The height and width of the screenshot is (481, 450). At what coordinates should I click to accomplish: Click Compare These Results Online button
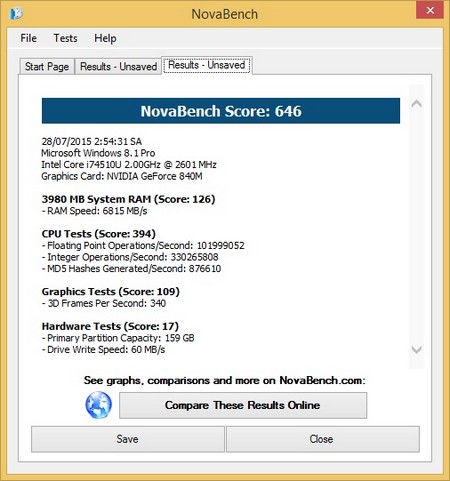pyautogui.click(x=243, y=405)
